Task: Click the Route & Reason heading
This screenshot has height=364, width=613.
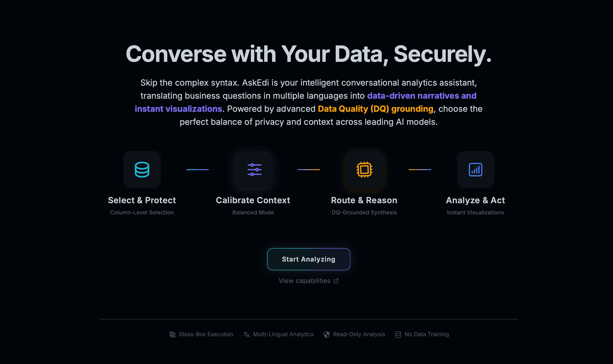Action: 364,200
